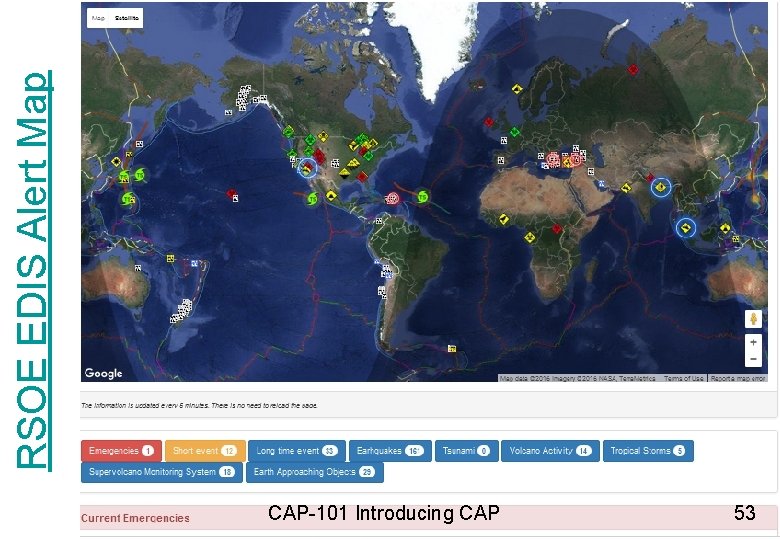
Task: Click the yellow marker in the Norwegian Sea
Action: 517,90
